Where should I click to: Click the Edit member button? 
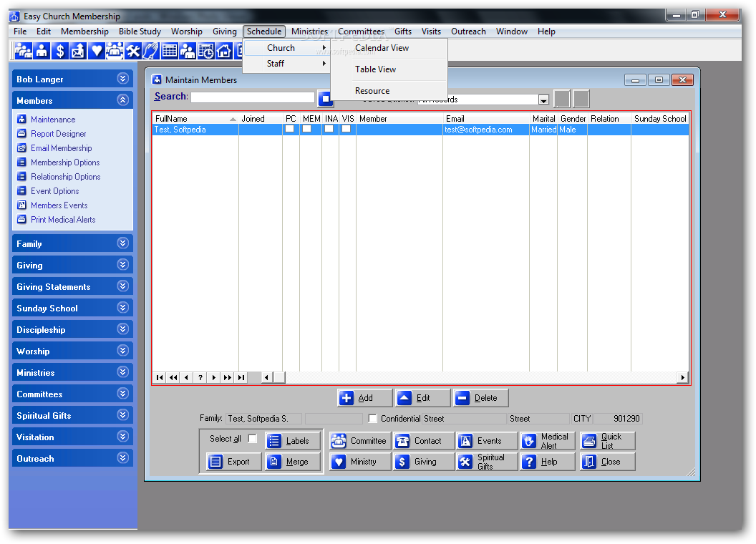[x=423, y=398]
